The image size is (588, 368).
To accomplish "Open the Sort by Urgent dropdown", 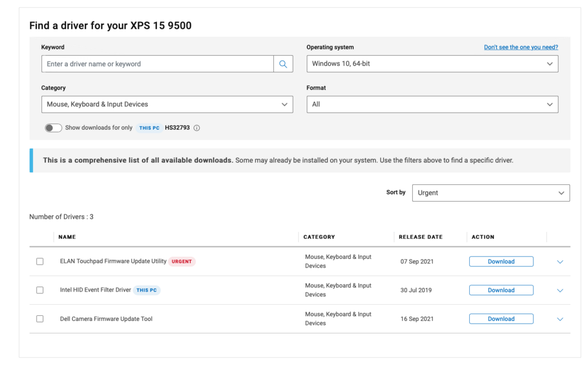I will coord(490,193).
